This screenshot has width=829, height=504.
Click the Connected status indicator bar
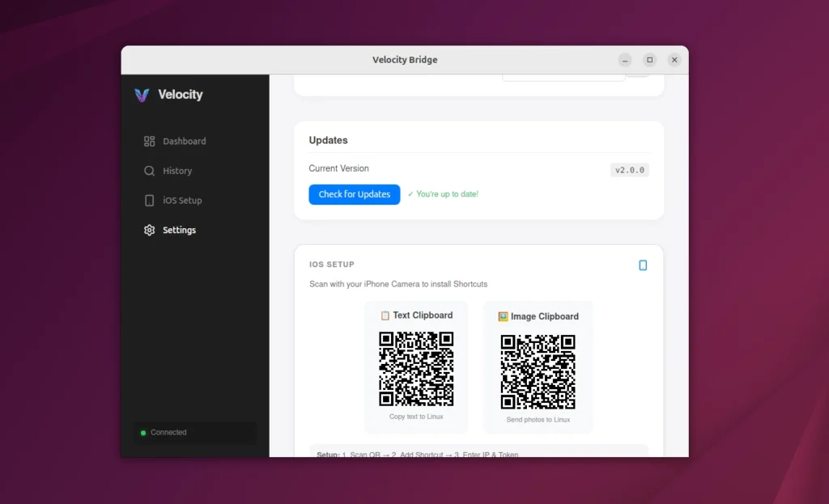(194, 433)
